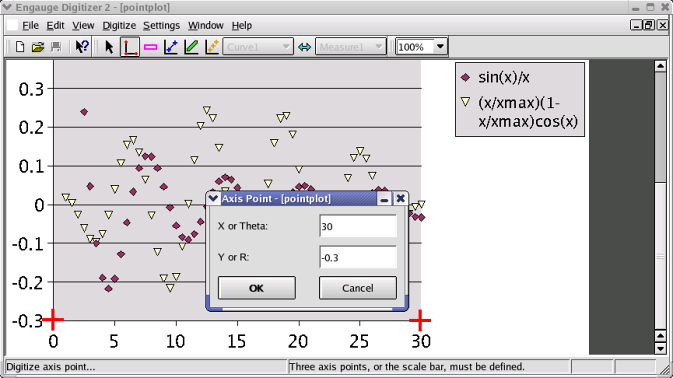Viewport: 673px width, 378px height.
Task: Click the X or Theta input field
Action: 358,226
